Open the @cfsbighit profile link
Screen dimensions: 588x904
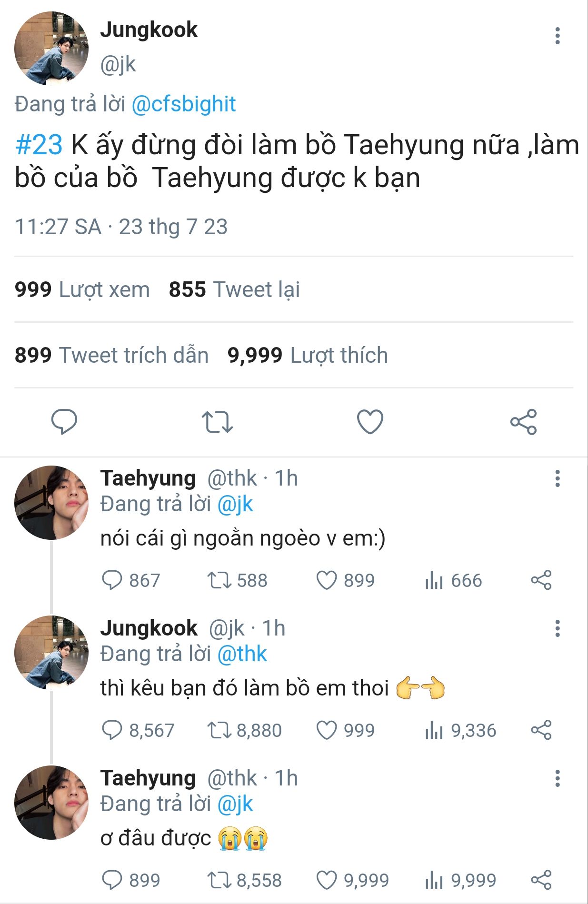pyautogui.click(x=183, y=104)
